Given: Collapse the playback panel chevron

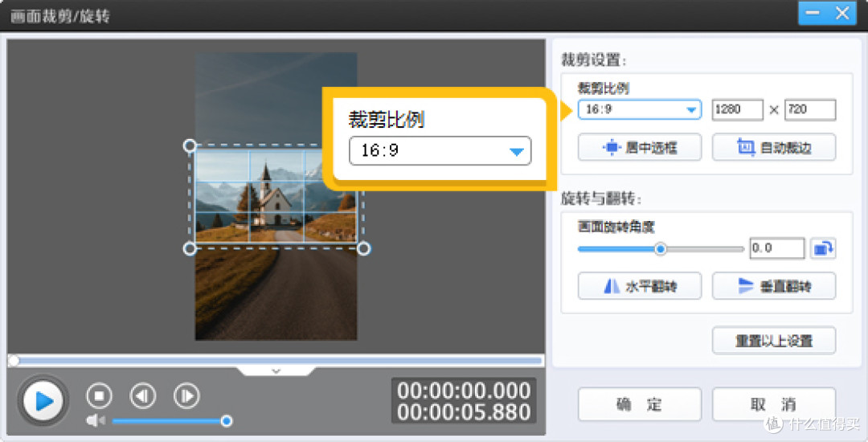Looking at the screenshot, I should [276, 370].
